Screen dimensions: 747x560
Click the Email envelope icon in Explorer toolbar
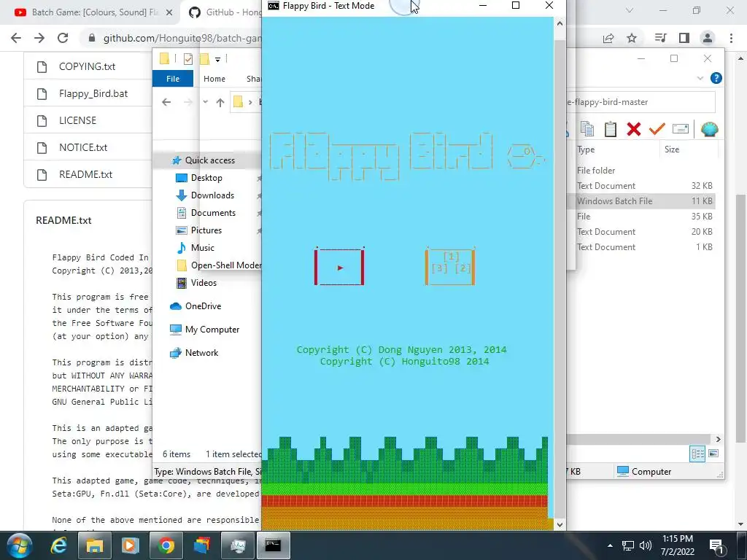tap(681, 128)
